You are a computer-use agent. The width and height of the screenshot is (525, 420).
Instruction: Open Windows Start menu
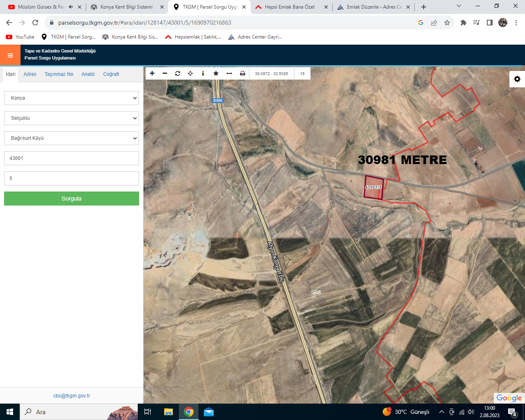tap(10, 412)
